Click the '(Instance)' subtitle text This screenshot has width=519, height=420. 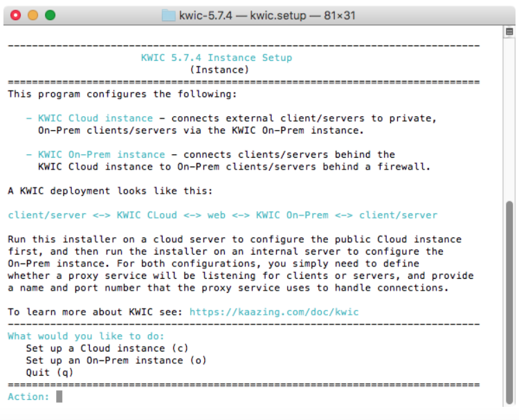219,70
